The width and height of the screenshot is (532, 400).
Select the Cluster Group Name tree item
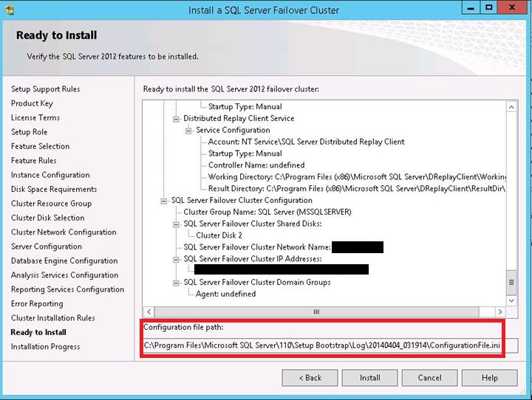click(267, 212)
